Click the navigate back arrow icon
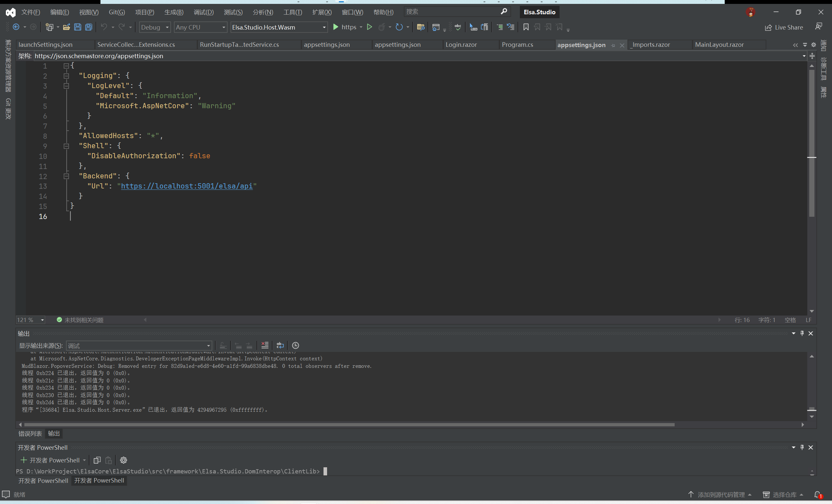The width and height of the screenshot is (832, 504). pyautogui.click(x=16, y=27)
